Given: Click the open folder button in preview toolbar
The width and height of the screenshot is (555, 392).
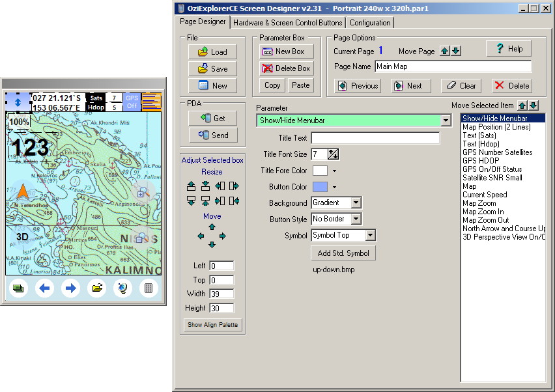Looking at the screenshot, I should (97, 288).
